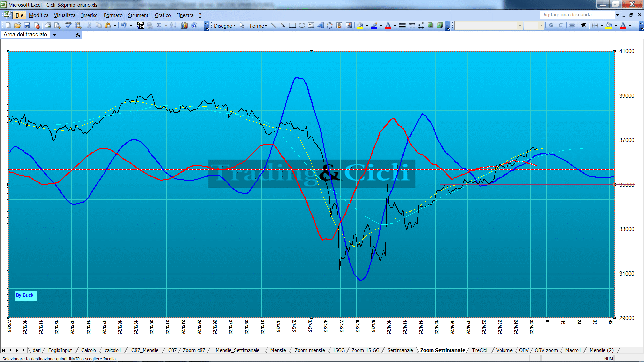Run the ABC spelling check
Image resolution: width=644 pixels, height=362 pixels.
(x=68, y=25)
